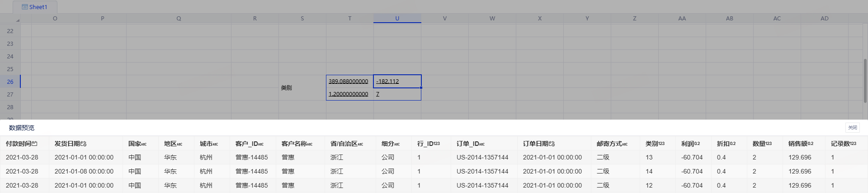
Task: Select the cell showing -182.112
Action: click(397, 82)
